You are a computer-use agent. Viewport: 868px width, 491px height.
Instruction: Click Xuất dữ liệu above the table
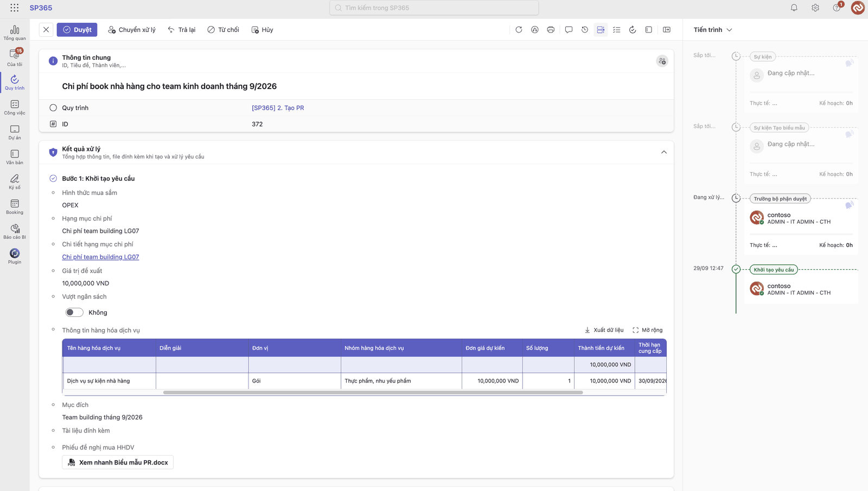604,330
